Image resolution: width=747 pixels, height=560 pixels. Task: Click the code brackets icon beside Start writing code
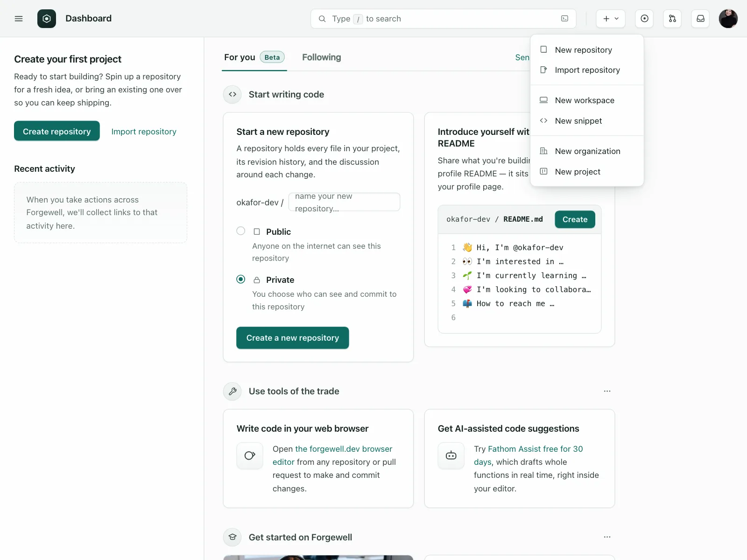[x=233, y=94]
